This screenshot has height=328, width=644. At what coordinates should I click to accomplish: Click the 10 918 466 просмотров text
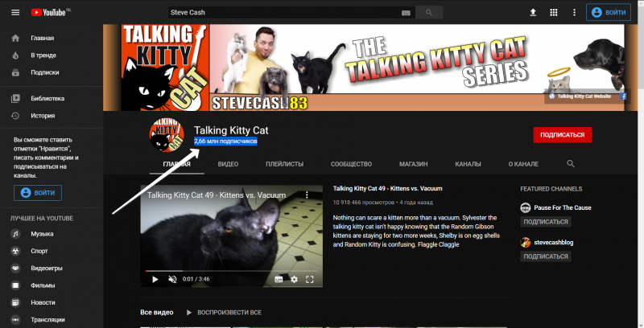(364, 203)
